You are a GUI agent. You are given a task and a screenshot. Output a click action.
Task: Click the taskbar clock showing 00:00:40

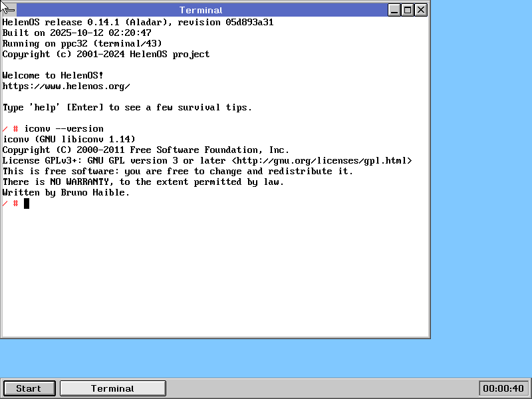503,388
